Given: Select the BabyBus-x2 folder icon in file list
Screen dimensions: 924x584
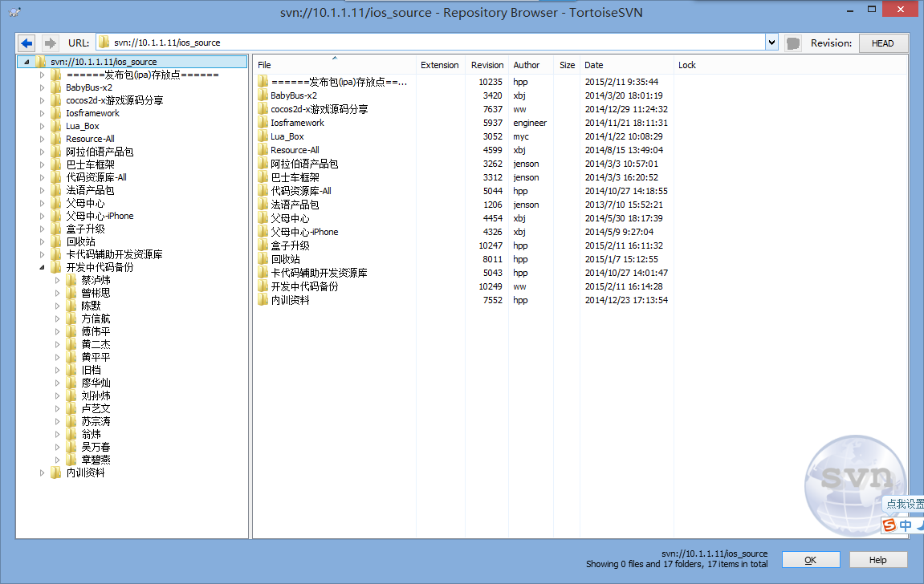Looking at the screenshot, I should 263,95.
